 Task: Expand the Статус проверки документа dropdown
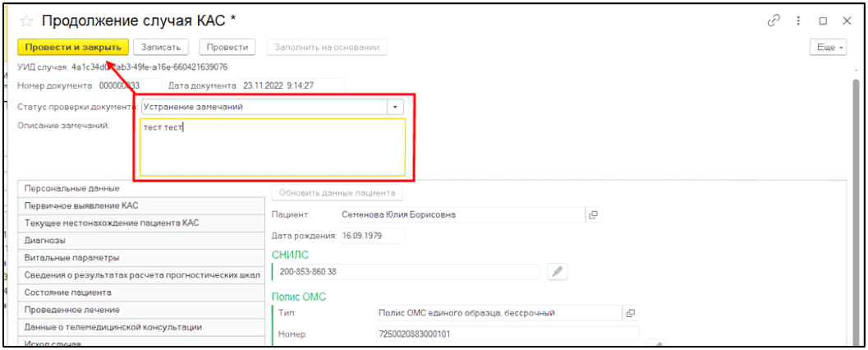[397, 107]
